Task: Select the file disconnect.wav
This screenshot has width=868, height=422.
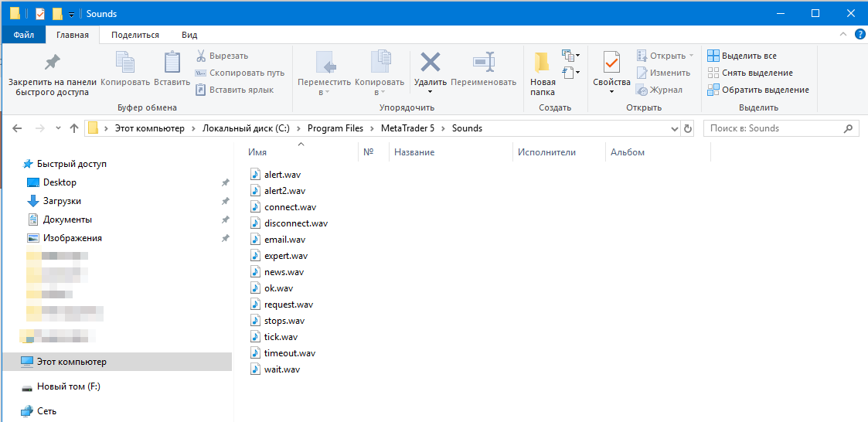Action: pyautogui.click(x=296, y=223)
